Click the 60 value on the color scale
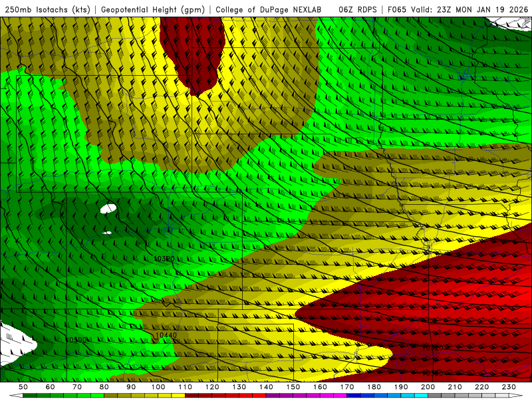The height and width of the screenshot is (399, 532). [x=50, y=387]
